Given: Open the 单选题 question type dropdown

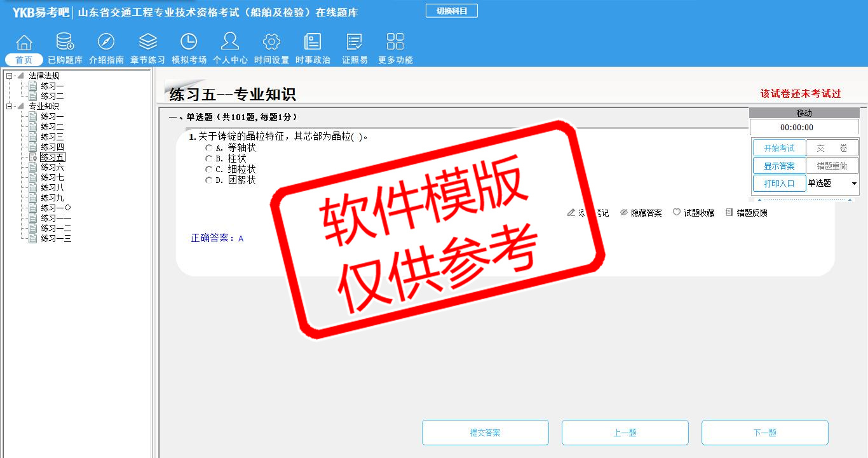Looking at the screenshot, I should pyautogui.click(x=832, y=183).
